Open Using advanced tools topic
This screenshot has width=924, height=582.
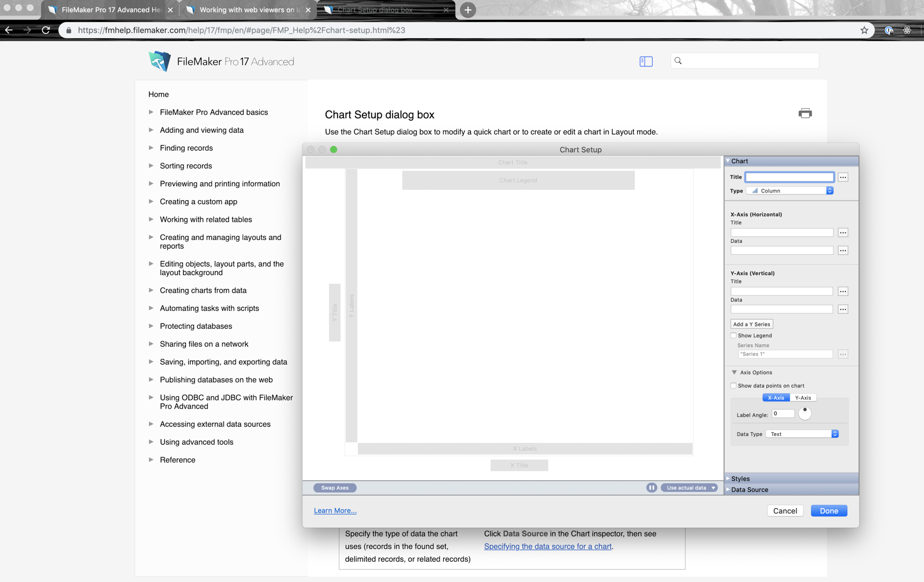click(196, 442)
